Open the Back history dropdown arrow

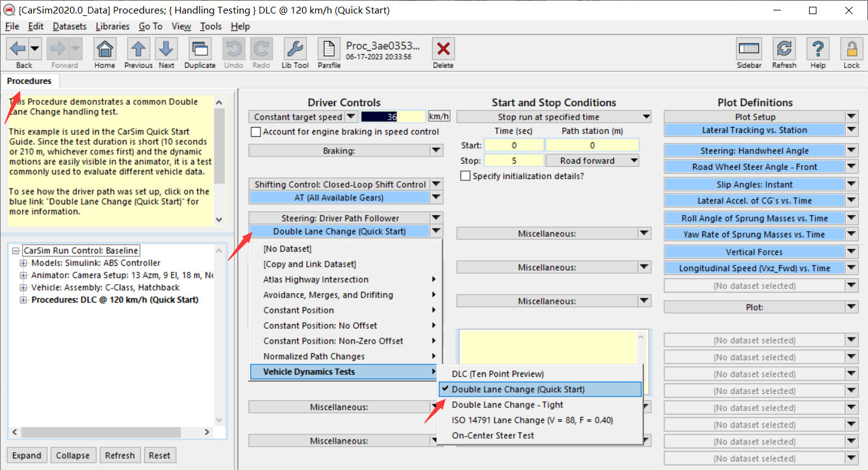point(34,49)
